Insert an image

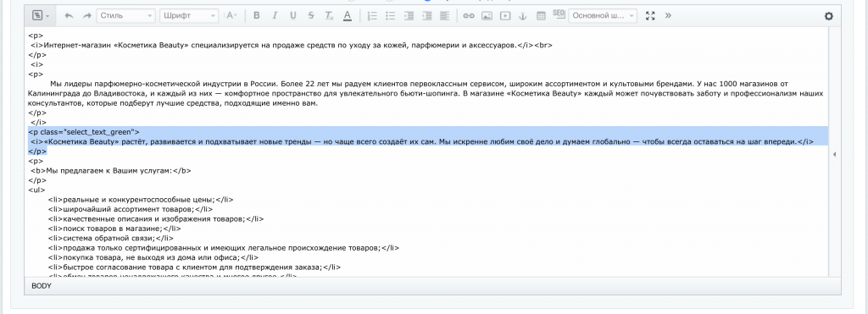click(x=487, y=15)
